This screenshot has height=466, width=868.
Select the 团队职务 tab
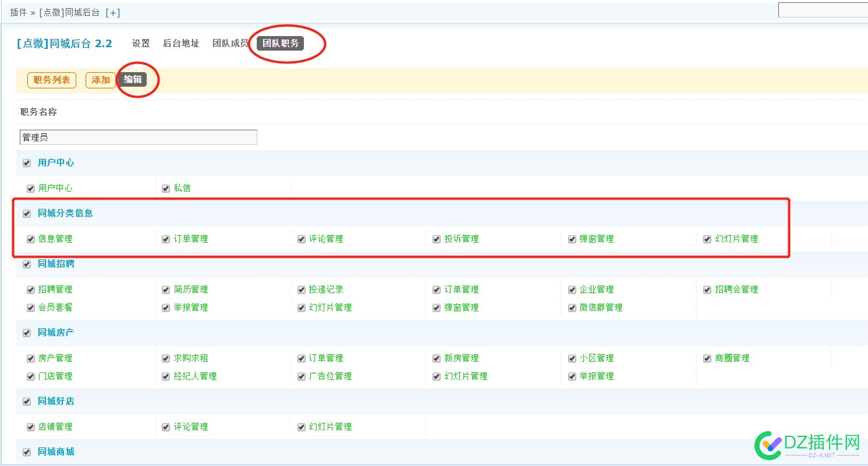(x=281, y=44)
